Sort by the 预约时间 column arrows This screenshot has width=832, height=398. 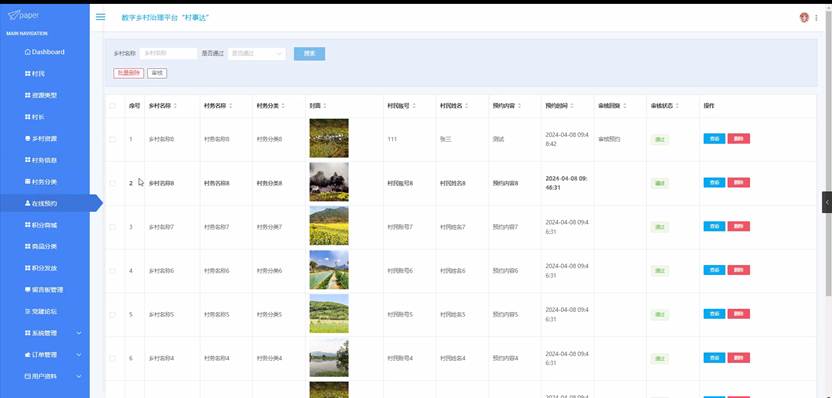tap(572, 106)
